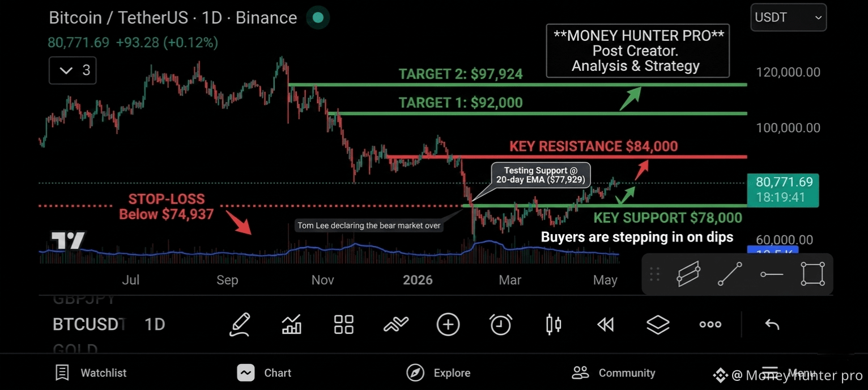Viewport: 868px width, 390px height.
Task: Tap the Tom Lee bear market note
Action: (369, 226)
